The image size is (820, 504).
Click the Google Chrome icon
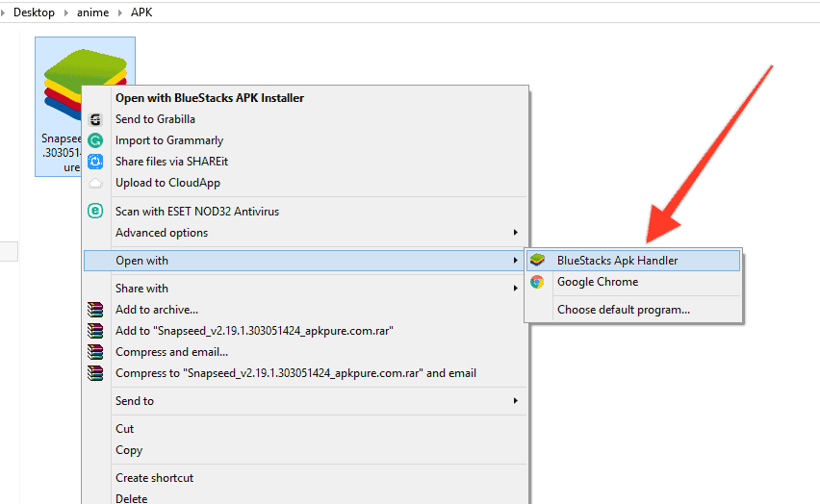coord(537,282)
